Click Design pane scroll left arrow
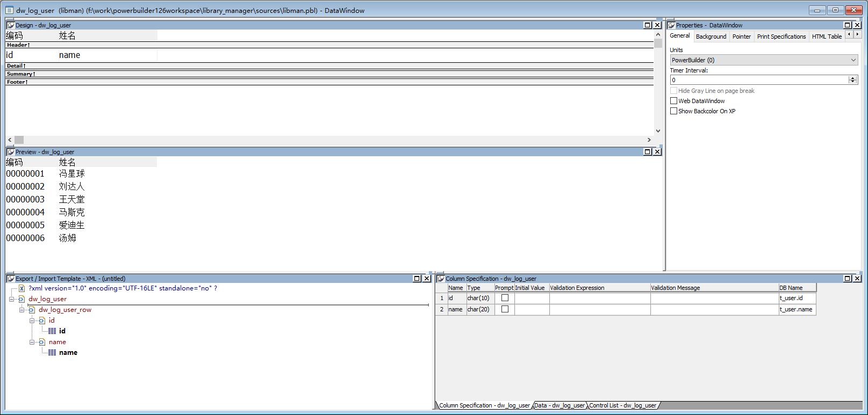The width and height of the screenshot is (868, 415). [10, 140]
